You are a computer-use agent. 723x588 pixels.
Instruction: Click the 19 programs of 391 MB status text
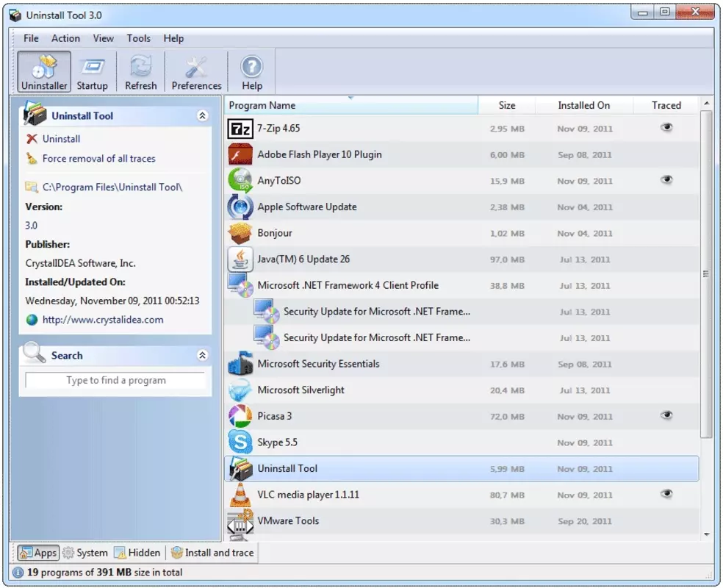(104, 573)
